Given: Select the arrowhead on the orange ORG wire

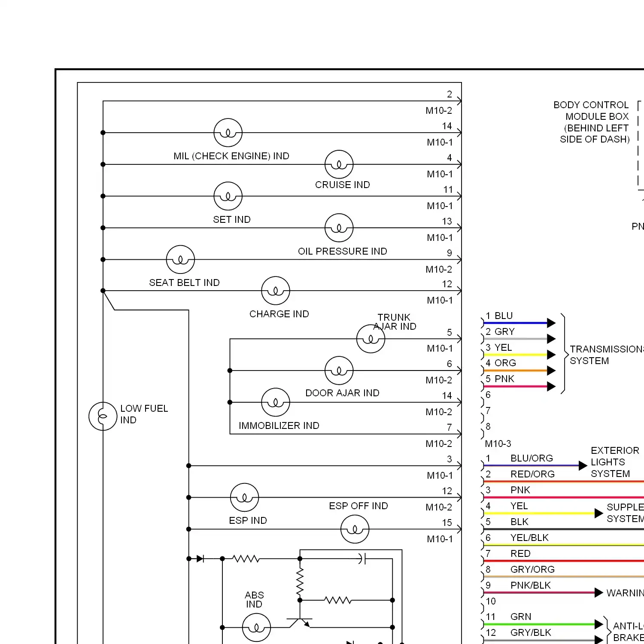Looking at the screenshot, I should (x=552, y=371).
